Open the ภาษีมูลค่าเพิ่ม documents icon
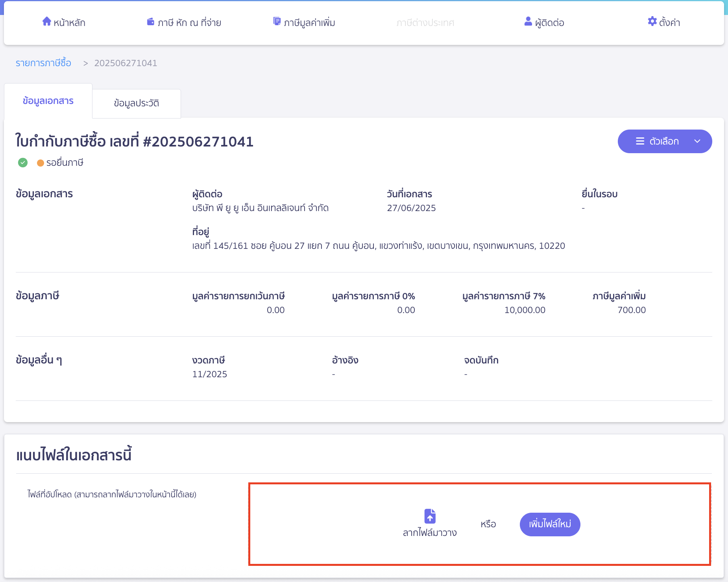 (x=277, y=21)
